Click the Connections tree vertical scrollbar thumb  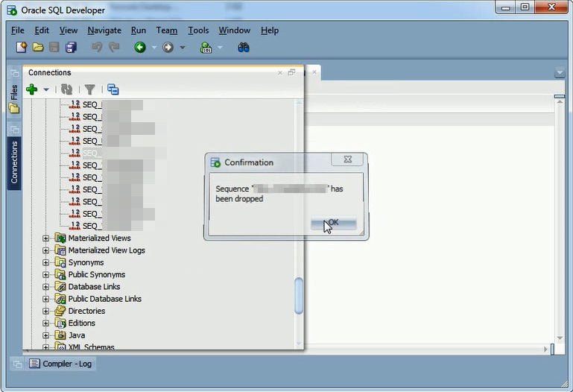pos(299,296)
